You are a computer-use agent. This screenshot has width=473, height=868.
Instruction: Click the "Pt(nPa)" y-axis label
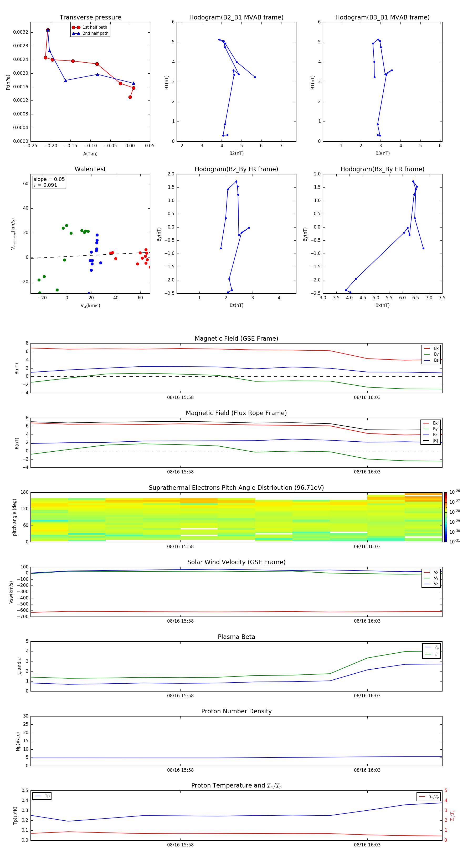pos(8,82)
